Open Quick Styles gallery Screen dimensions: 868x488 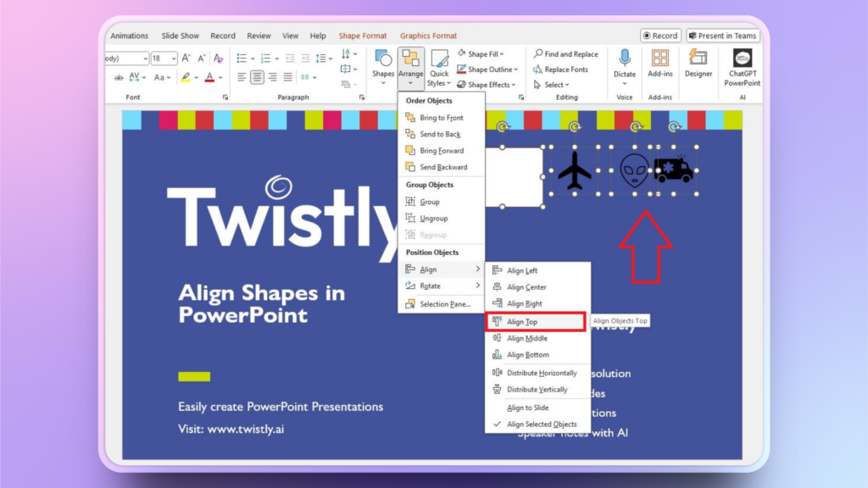[x=439, y=68]
